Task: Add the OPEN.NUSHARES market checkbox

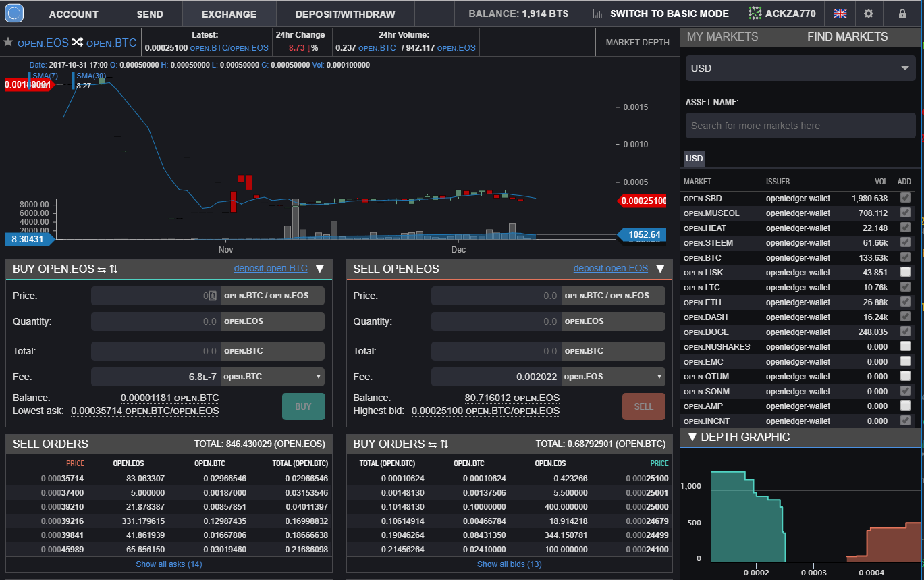Action: point(904,346)
